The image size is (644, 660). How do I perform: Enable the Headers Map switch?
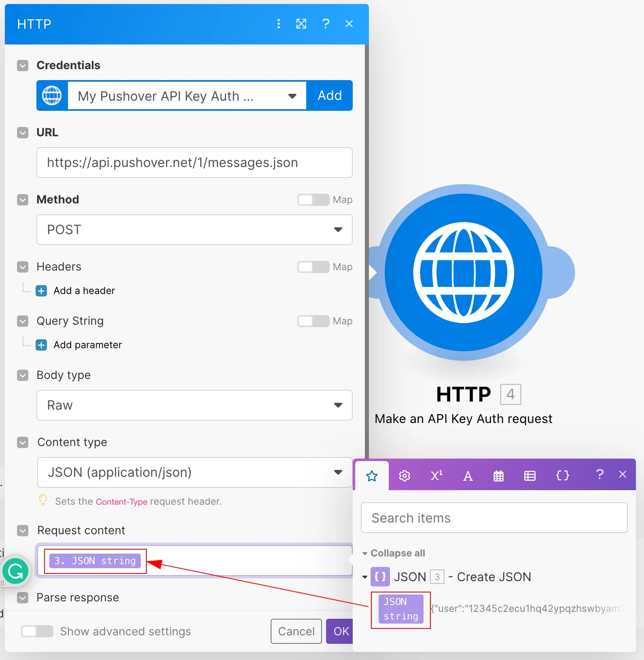tap(313, 267)
